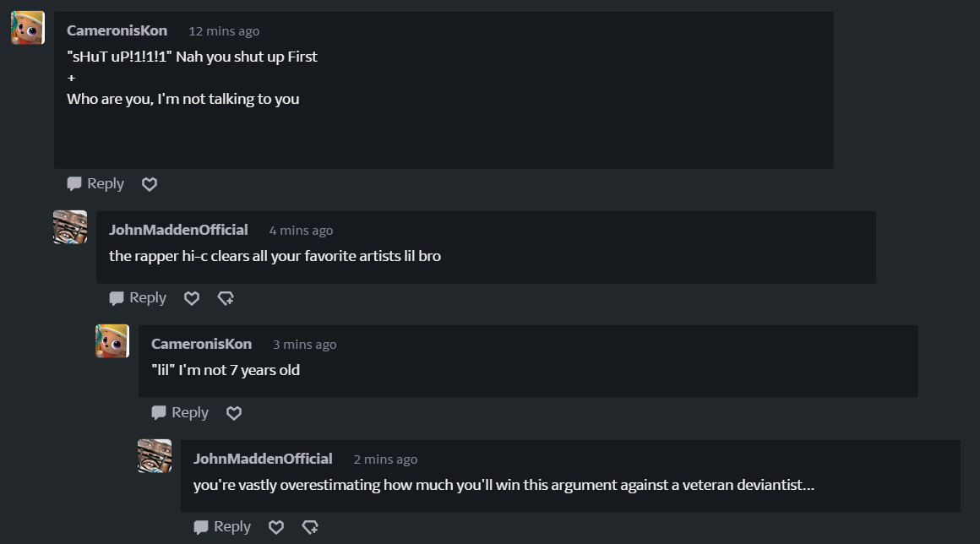The width and height of the screenshot is (980, 544).
Task: Click JohnMaddenOfficial's avatar beside the "hi-c" comment
Action: tap(70, 226)
